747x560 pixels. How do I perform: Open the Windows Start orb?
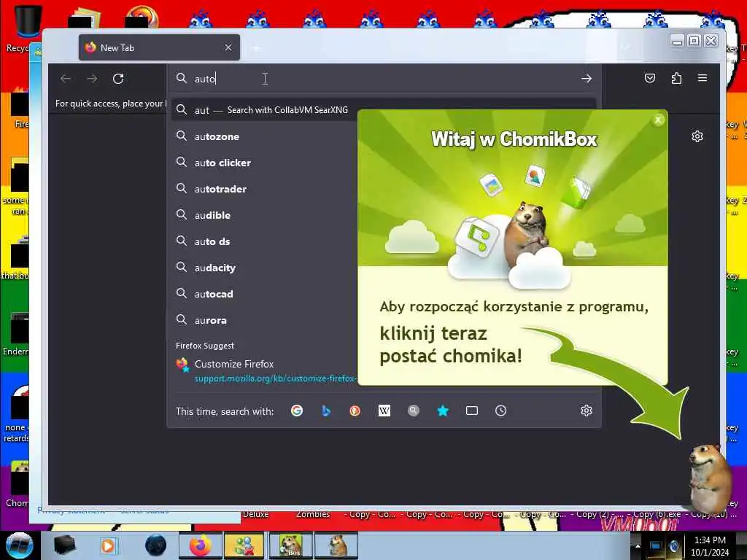pos(19,545)
